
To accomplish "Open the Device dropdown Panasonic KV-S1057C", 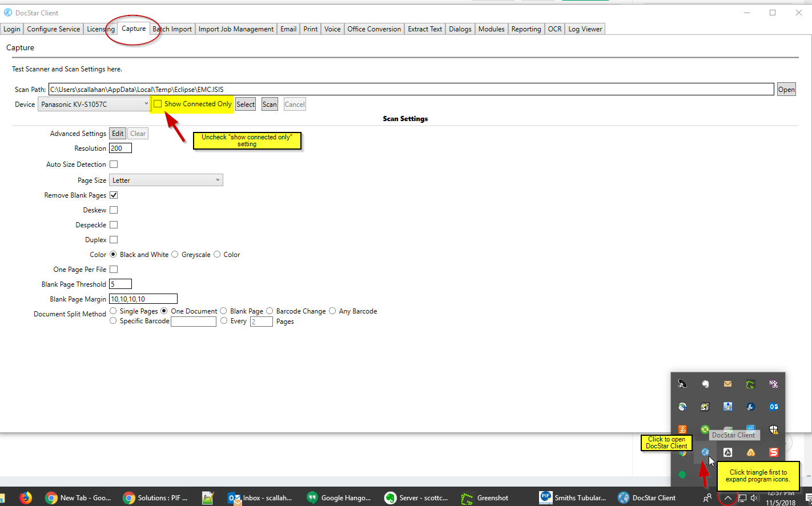I will point(94,104).
